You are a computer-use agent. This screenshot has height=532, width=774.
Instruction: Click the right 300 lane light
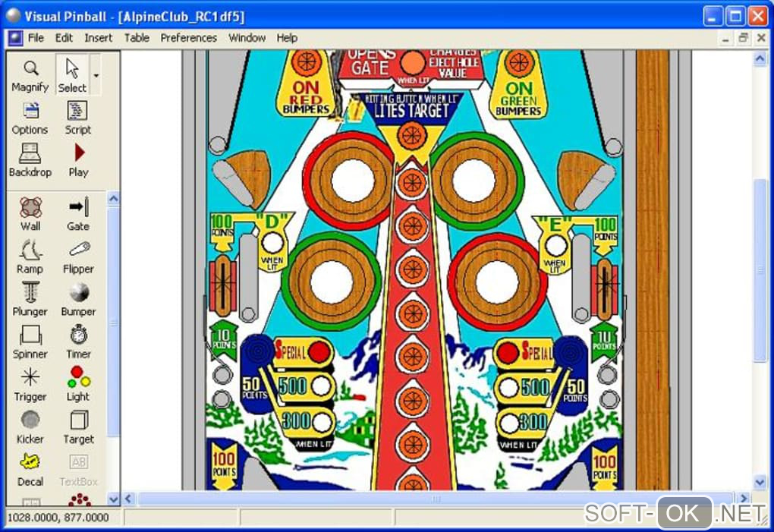509,423
